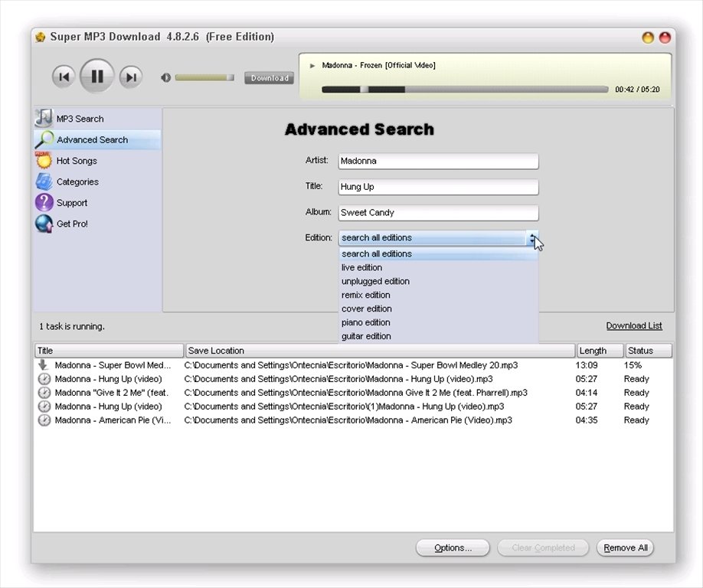Click the Ready status of American Pie
This screenshot has width=703, height=588.
point(636,420)
